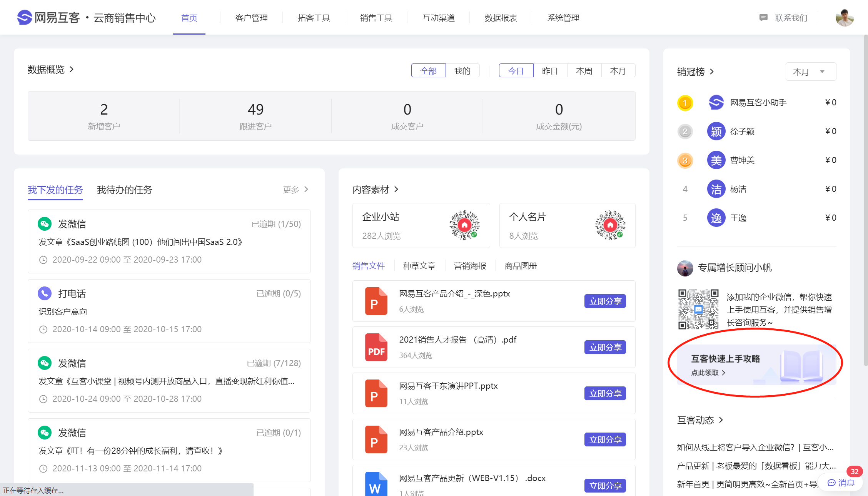Click the PPT icon of 网易互客产品介绍_-_深色.pptx
The width and height of the screenshot is (868, 496).
coord(376,301)
